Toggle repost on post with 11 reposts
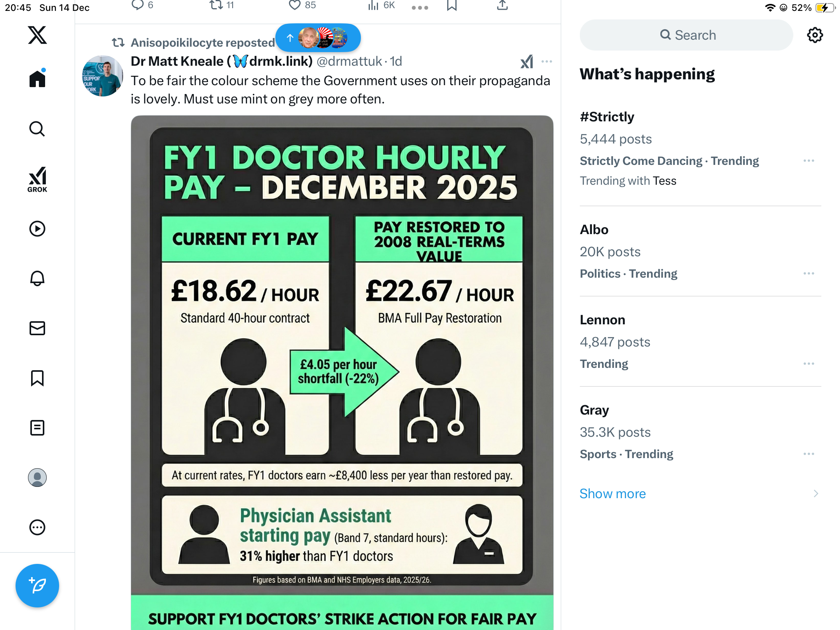The height and width of the screenshot is (630, 840). coord(222,5)
